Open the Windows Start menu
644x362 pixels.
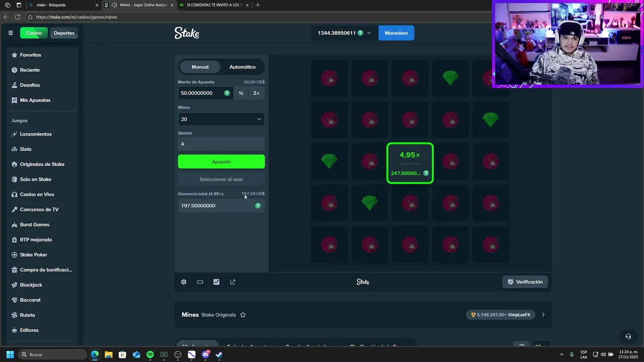10,354
